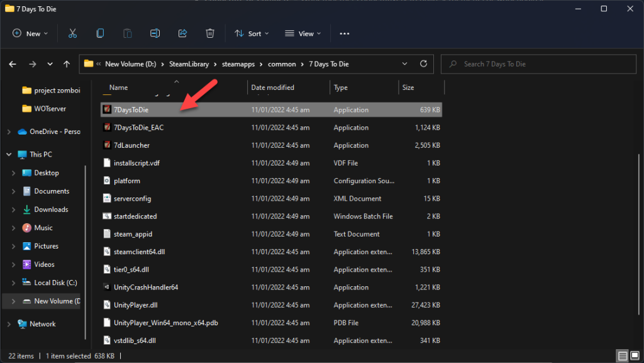Click the file list vertical scrollbar
Viewport: 644px width, 363px height.
coord(639,234)
